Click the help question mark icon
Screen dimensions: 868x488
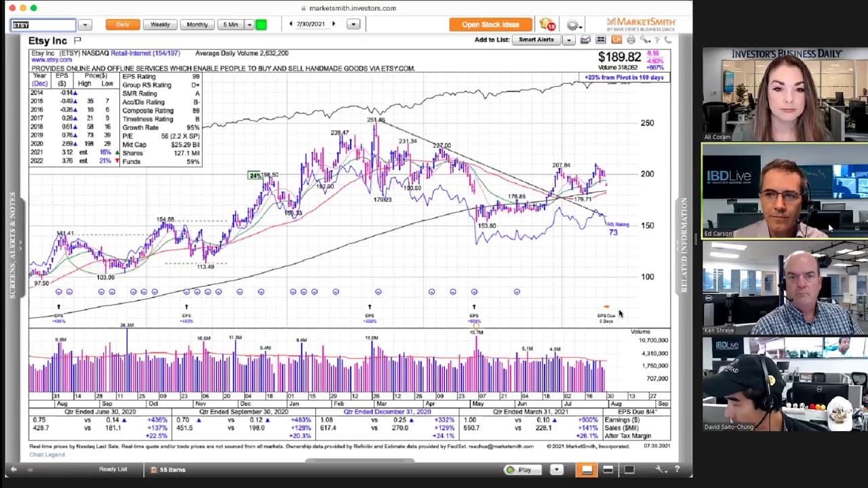click(656, 40)
